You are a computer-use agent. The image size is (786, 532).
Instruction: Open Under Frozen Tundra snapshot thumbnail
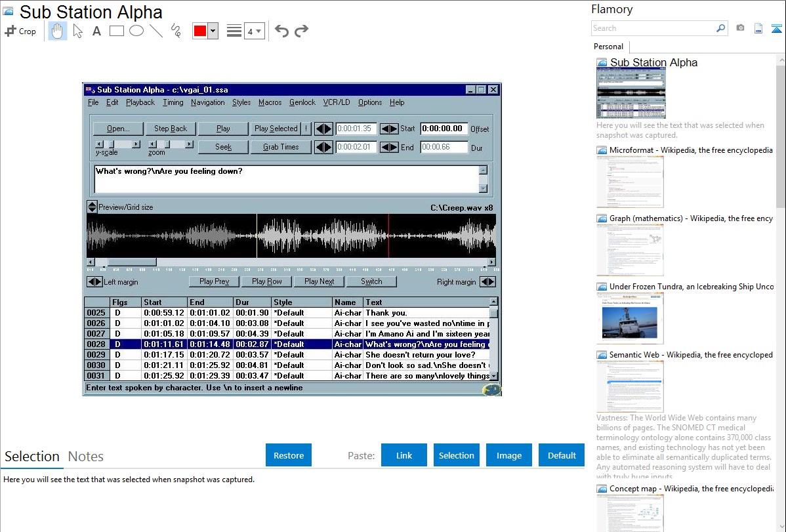(630, 318)
